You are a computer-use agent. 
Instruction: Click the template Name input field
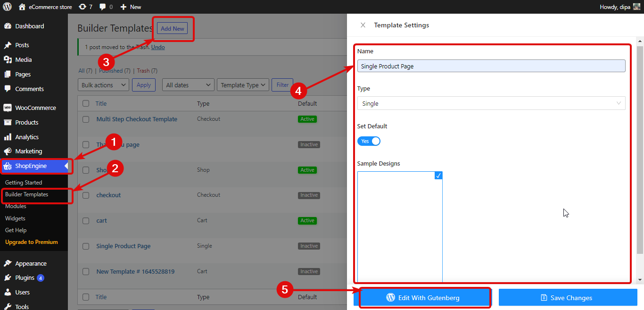tap(491, 66)
